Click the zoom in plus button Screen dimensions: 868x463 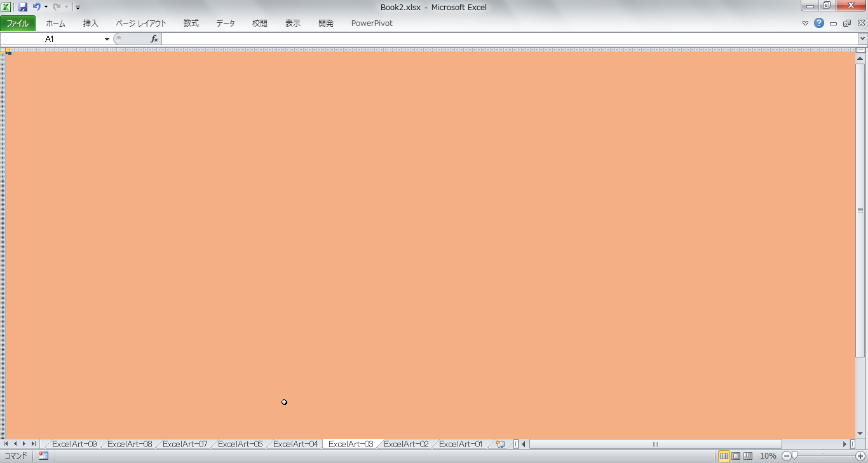pyautogui.click(x=860, y=456)
